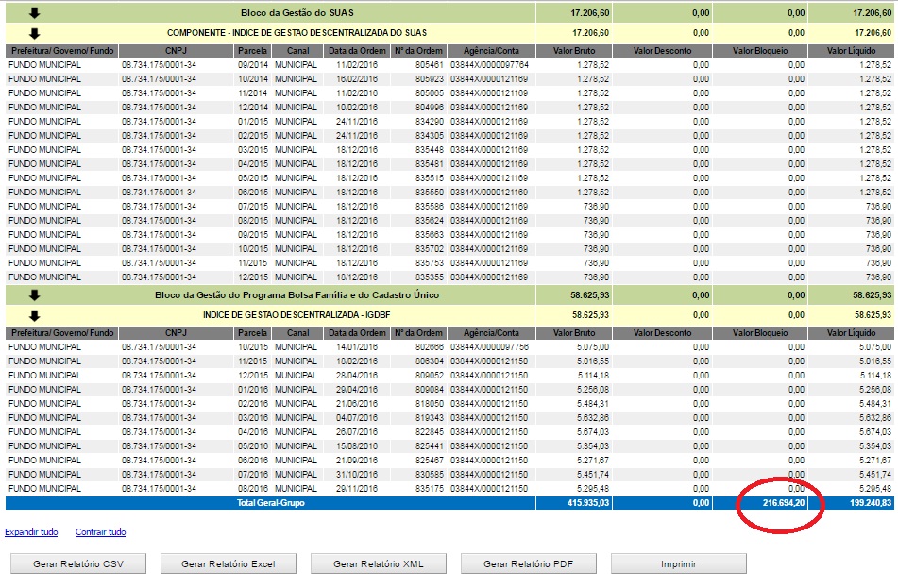
Task: Collapse the Bloco da Gestão do Programa Bolsa Família arrow
Action: 34,294
